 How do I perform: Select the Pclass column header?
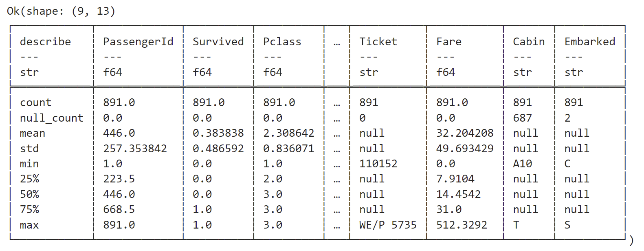click(282, 42)
